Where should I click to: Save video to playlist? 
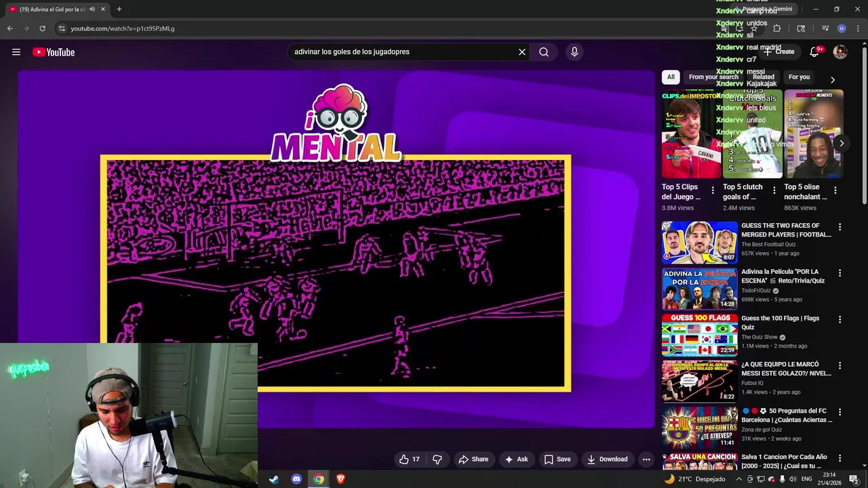557,459
